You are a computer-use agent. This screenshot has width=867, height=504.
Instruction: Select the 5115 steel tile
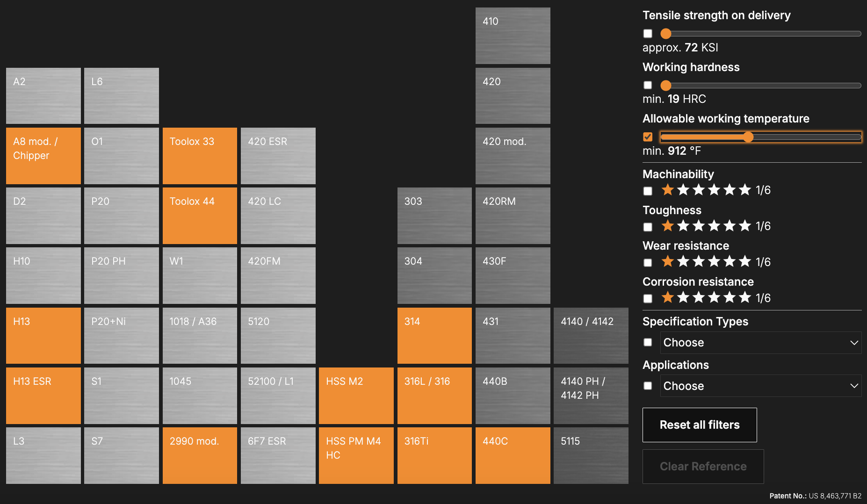pos(591,455)
